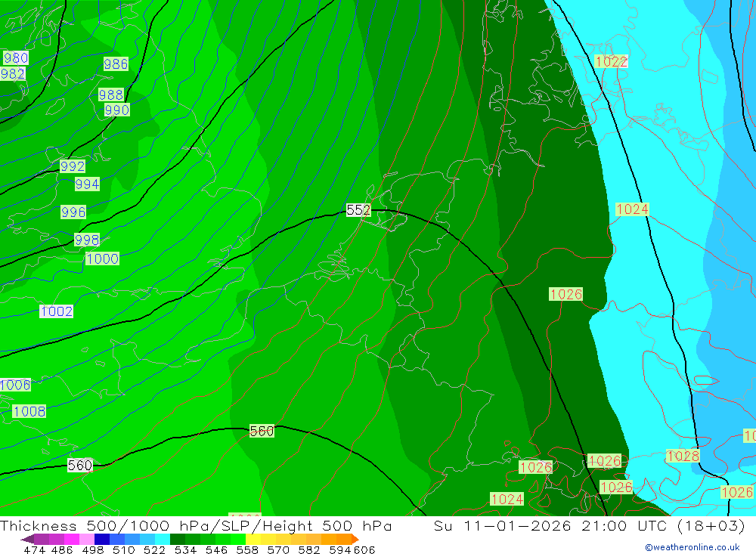Image resolution: width=756 pixels, height=554 pixels.
Task: Click the 1028 pressure label
Action: point(683,456)
